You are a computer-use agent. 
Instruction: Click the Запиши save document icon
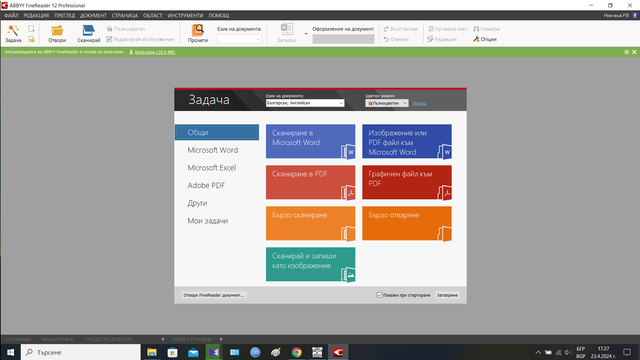coord(287,33)
